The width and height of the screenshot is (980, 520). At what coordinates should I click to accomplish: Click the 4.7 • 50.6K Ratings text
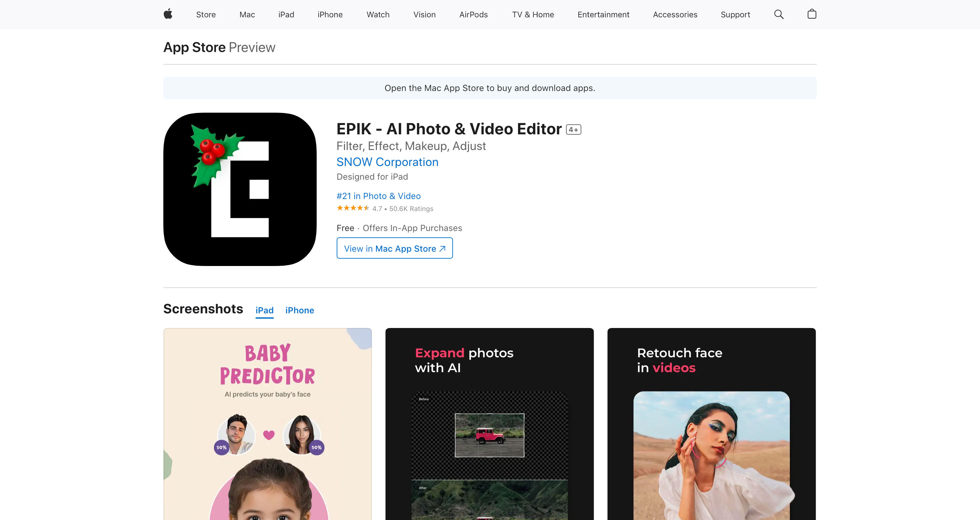pyautogui.click(x=403, y=208)
